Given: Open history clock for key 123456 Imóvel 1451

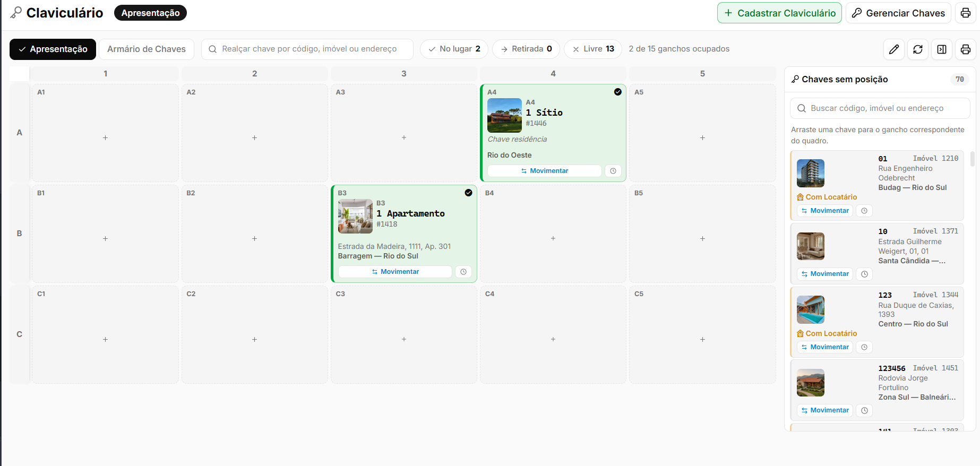Looking at the screenshot, I should (864, 410).
